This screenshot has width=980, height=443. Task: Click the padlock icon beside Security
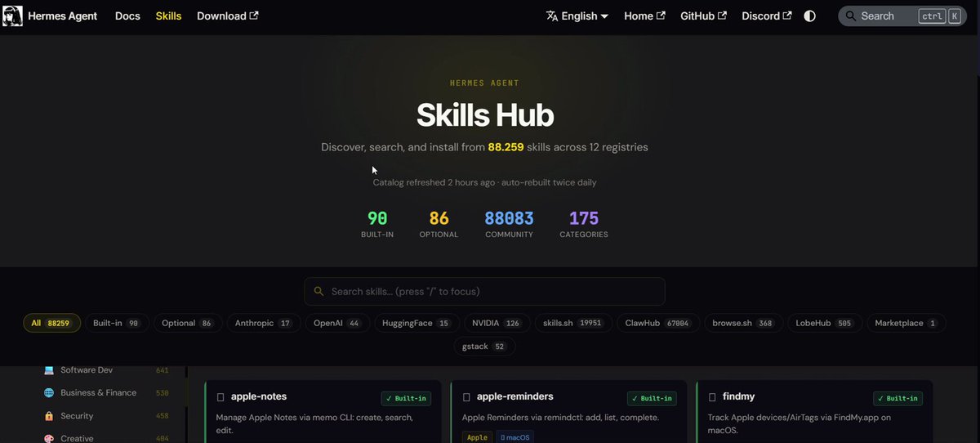tap(49, 416)
